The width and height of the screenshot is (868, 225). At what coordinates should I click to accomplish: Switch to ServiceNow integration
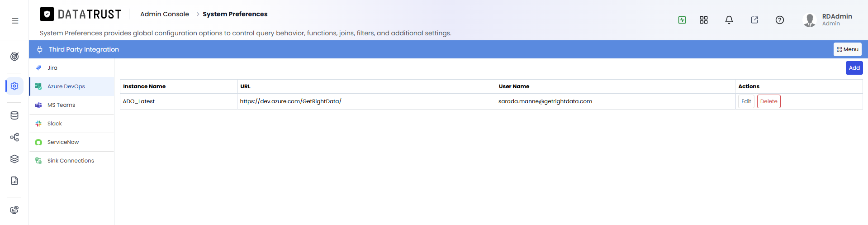[71, 142]
